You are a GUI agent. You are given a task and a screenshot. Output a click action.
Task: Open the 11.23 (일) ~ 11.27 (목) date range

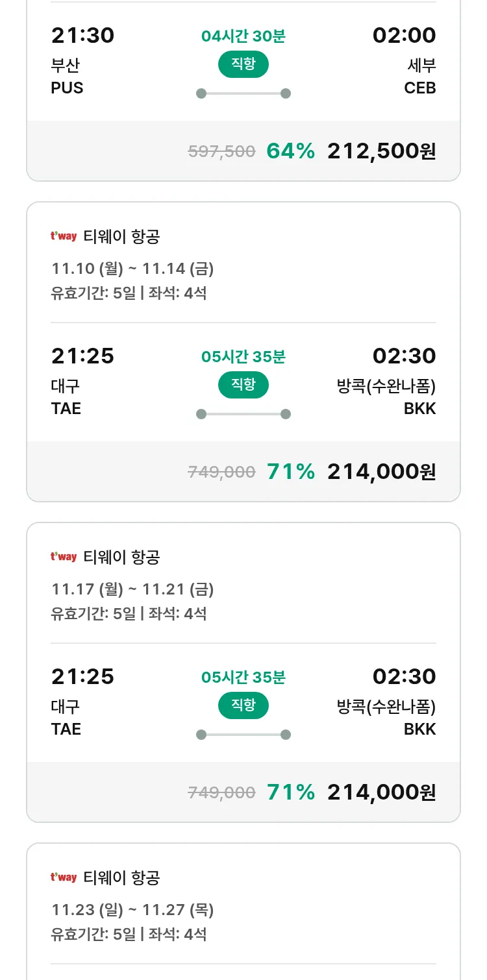132,910
